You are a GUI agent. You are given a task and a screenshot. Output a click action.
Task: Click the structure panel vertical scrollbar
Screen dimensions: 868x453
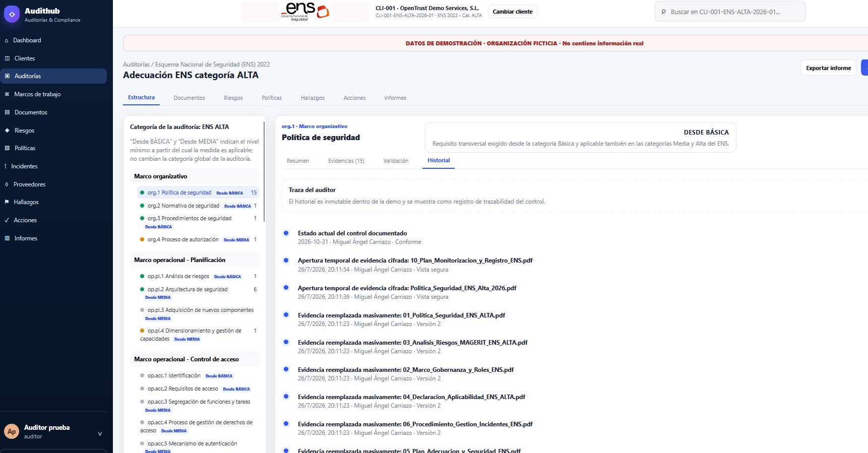click(x=264, y=171)
